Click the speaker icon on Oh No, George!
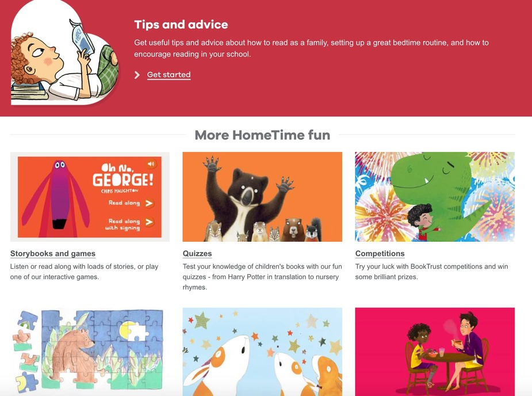Image resolution: width=532 pixels, height=396 pixels. click(x=151, y=164)
